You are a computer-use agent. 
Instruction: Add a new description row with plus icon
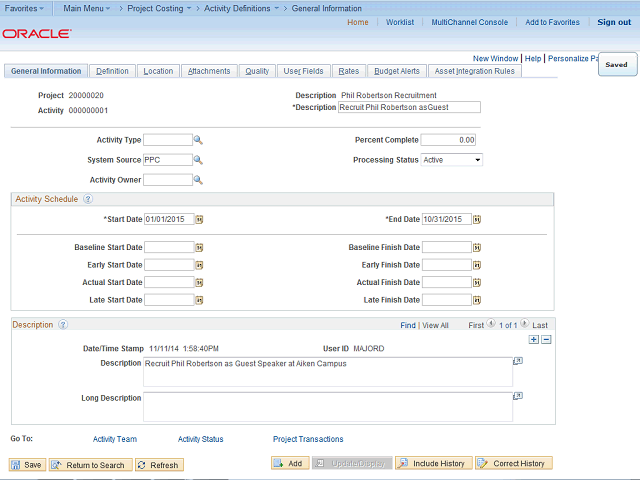pos(533,340)
